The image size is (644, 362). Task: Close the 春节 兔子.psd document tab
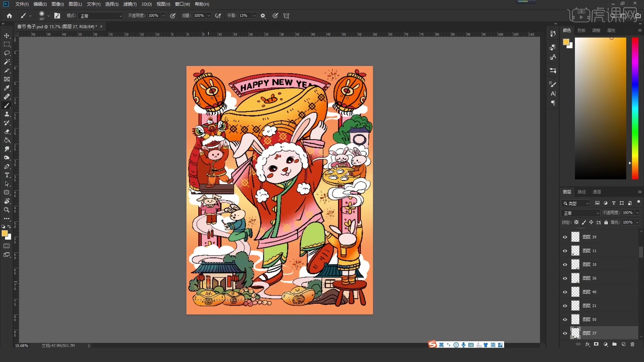(x=101, y=26)
